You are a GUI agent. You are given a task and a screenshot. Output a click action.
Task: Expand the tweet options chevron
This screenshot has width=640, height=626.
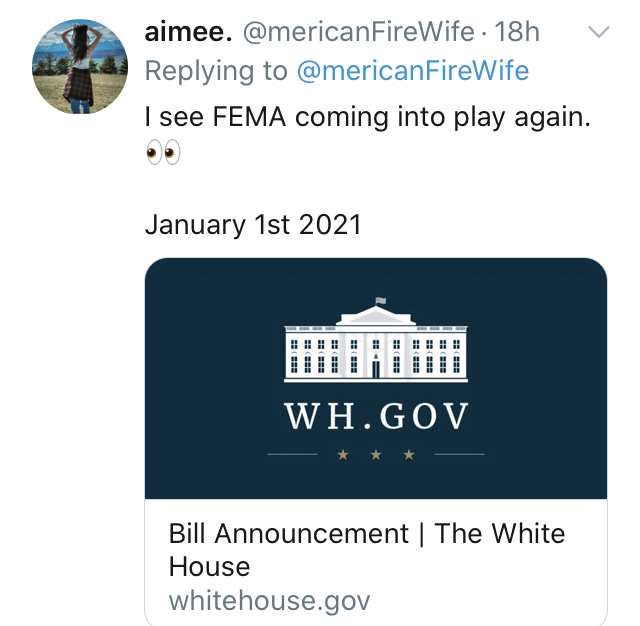(x=598, y=32)
